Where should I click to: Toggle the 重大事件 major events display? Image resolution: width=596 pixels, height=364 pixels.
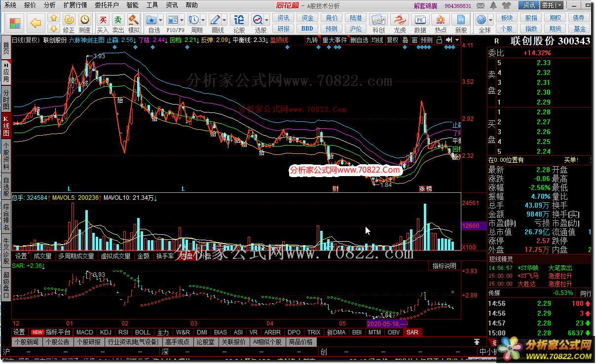tap(335, 40)
